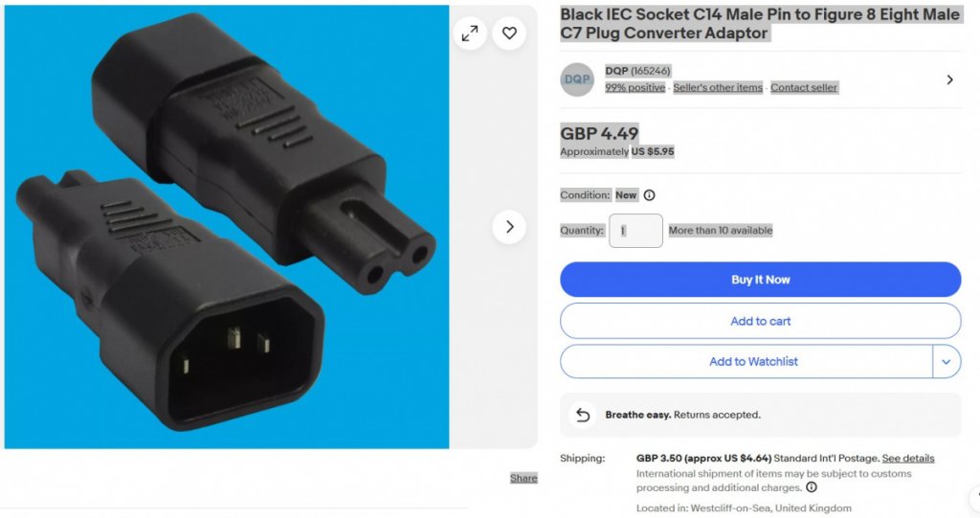
Task: Open info icon beside customs charges note
Action: click(x=812, y=487)
